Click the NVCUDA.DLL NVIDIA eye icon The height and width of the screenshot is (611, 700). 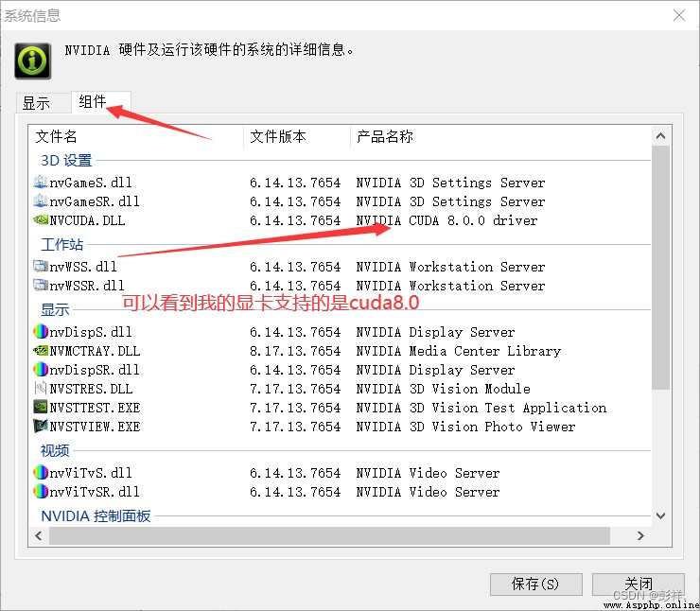pyautogui.click(x=40, y=219)
